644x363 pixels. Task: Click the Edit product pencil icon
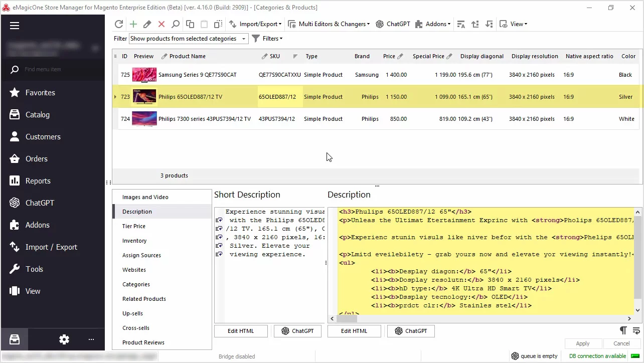click(147, 24)
